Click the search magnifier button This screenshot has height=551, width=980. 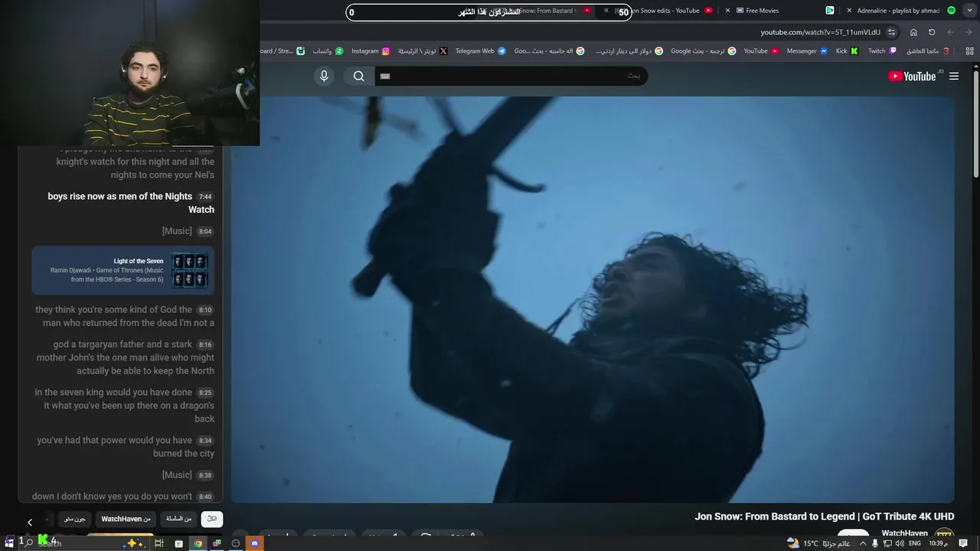point(358,76)
